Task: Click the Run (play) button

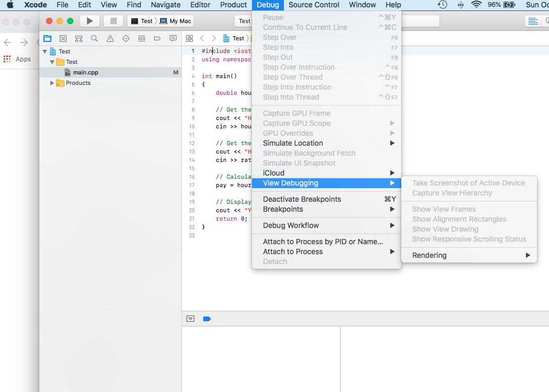Action: (90, 21)
